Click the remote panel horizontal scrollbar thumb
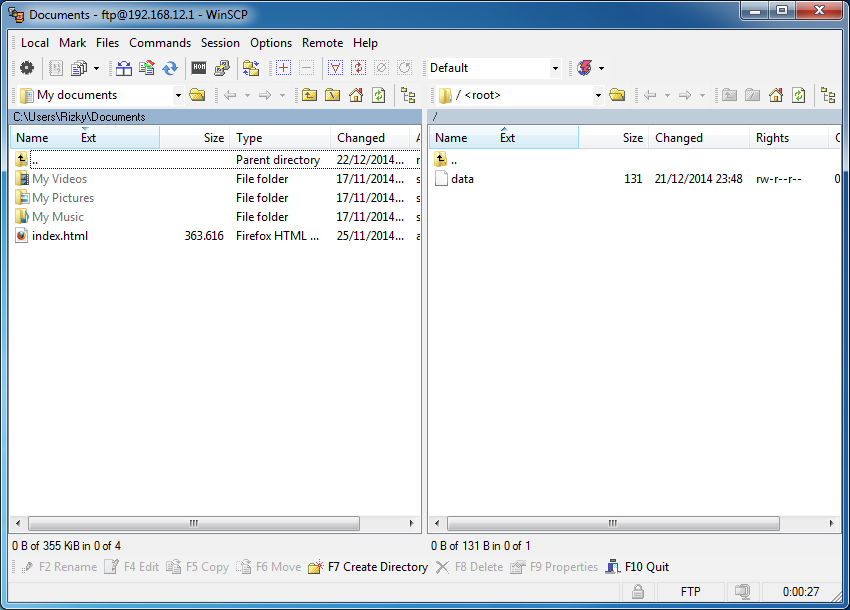 (613, 523)
